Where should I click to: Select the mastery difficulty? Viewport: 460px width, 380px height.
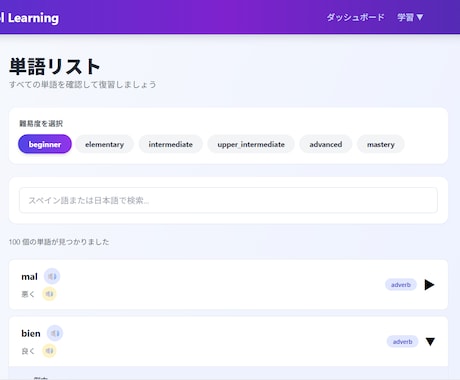click(381, 144)
